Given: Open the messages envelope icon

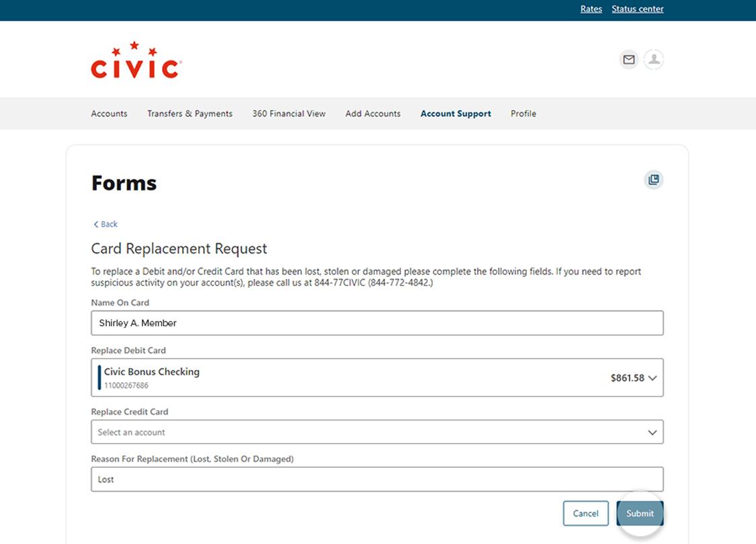Looking at the screenshot, I should (629, 60).
